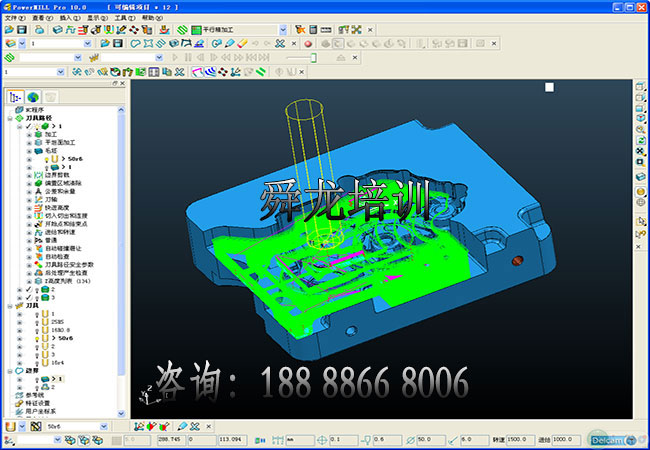Open Rapid Move Heights toolbar icon

pos(83,30)
